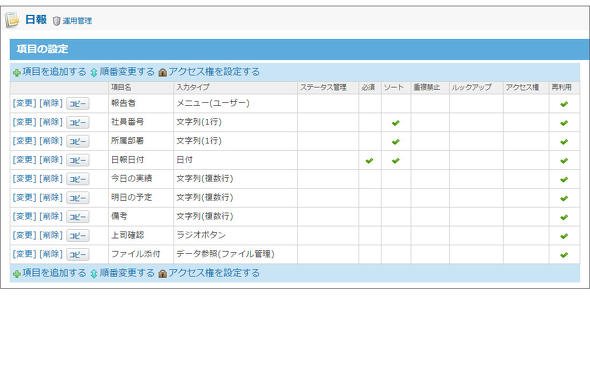Click [削除] in the 備考 row

point(51,216)
